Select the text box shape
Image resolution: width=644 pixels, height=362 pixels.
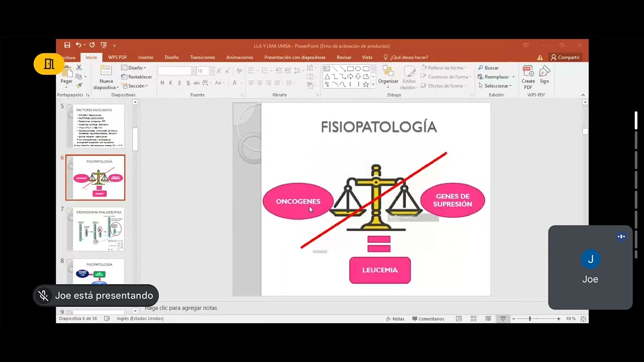click(x=327, y=68)
